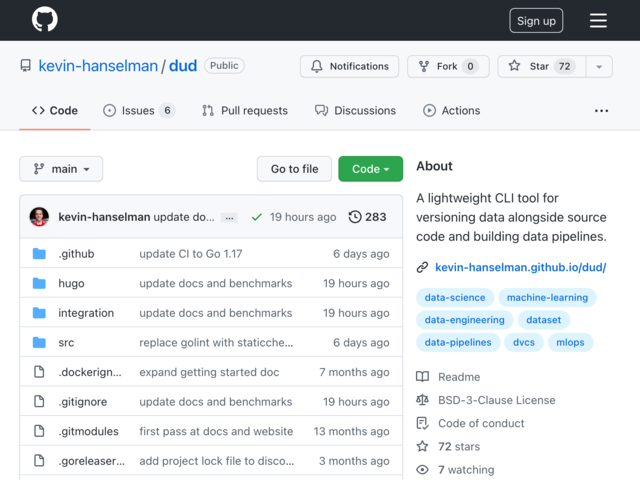Select the data-science topic tag
This screenshot has width=640, height=480.
455,298
